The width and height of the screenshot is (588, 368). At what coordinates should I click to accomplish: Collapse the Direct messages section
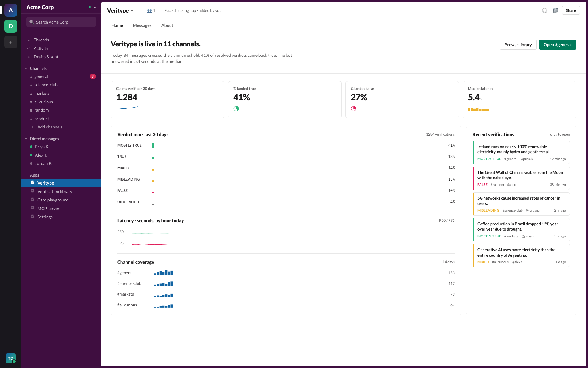click(26, 139)
